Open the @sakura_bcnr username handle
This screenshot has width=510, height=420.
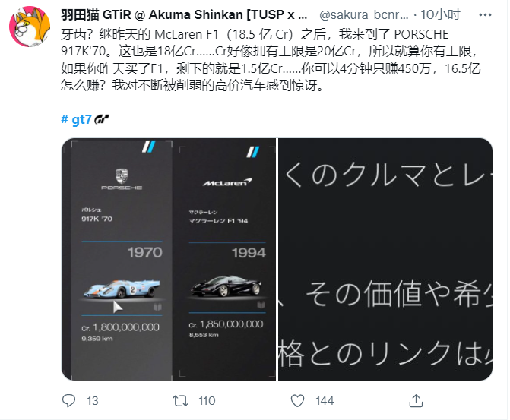pos(363,15)
